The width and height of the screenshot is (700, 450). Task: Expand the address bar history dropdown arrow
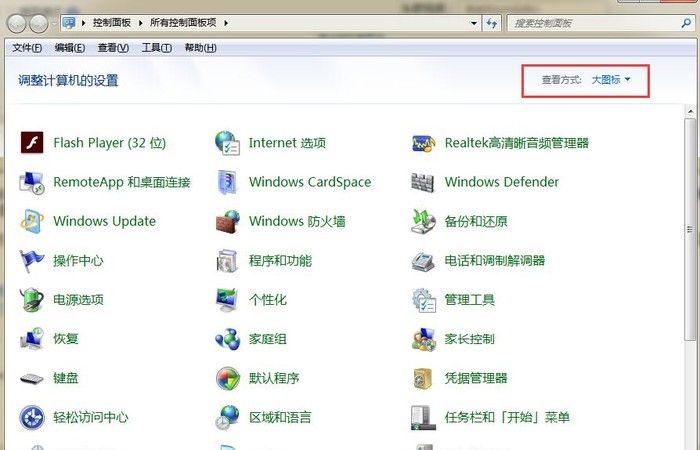[x=474, y=23]
